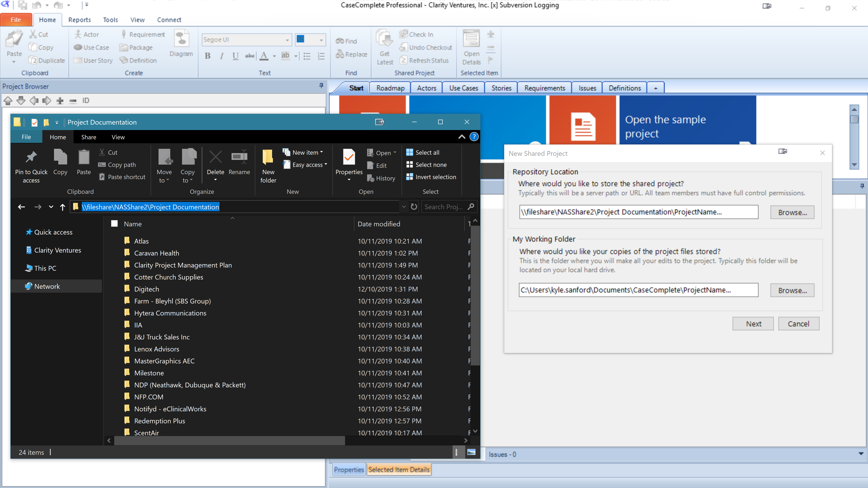Apply bold text formatting
Image resolution: width=868 pixels, height=488 pixels.
tap(208, 56)
